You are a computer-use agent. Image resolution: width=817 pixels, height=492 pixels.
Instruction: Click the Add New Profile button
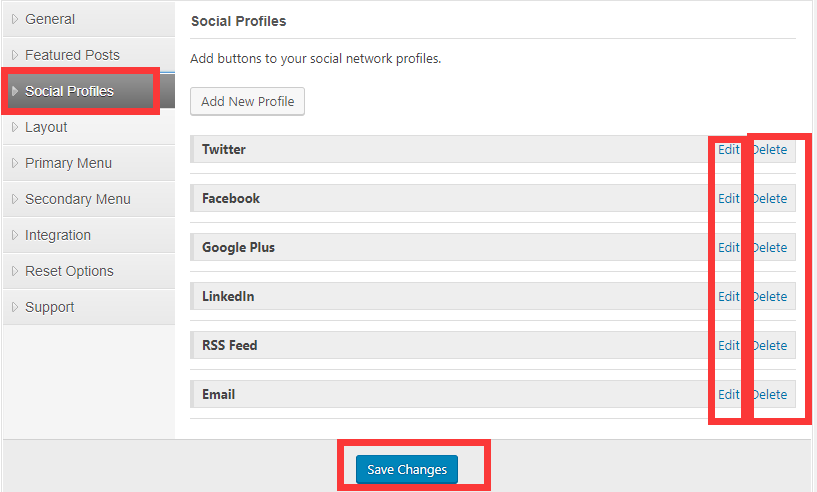click(247, 101)
